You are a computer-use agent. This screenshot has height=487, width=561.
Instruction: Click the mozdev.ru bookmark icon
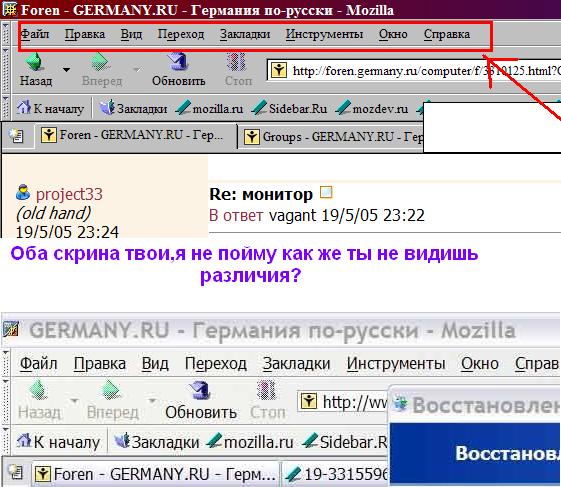(343, 108)
